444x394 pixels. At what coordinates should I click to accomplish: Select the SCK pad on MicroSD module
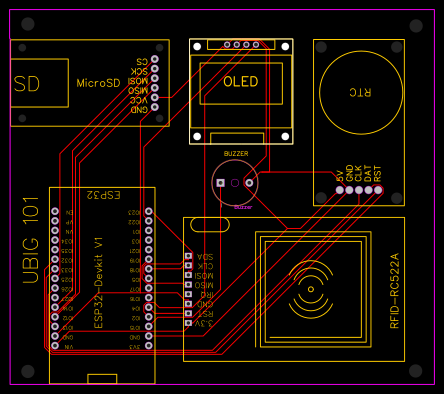coord(155,69)
